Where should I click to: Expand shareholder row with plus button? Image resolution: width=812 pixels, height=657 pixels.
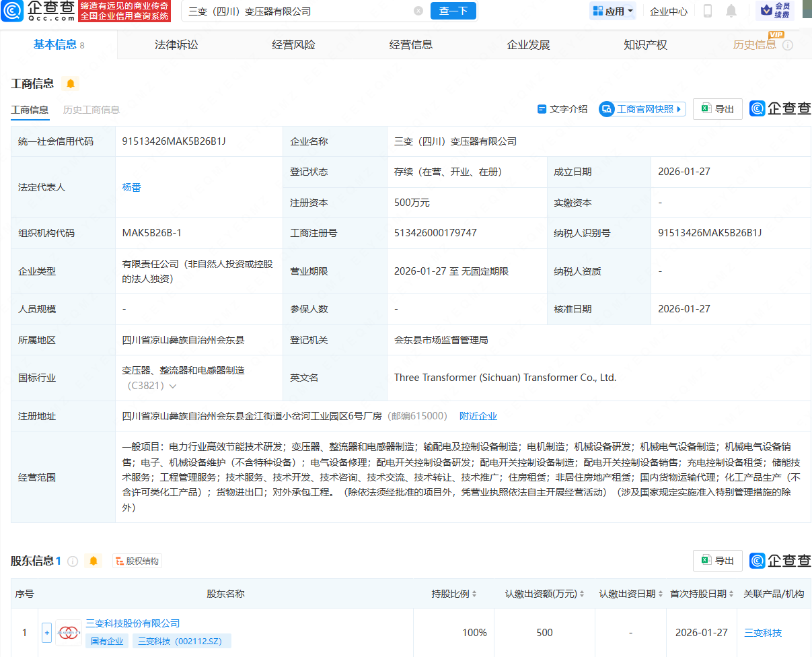(x=46, y=632)
